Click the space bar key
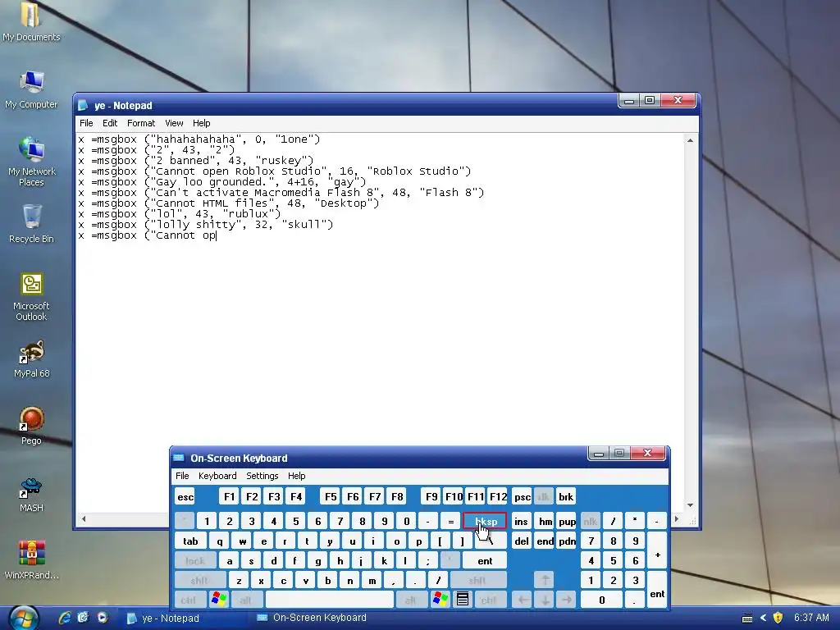 pos(330,600)
